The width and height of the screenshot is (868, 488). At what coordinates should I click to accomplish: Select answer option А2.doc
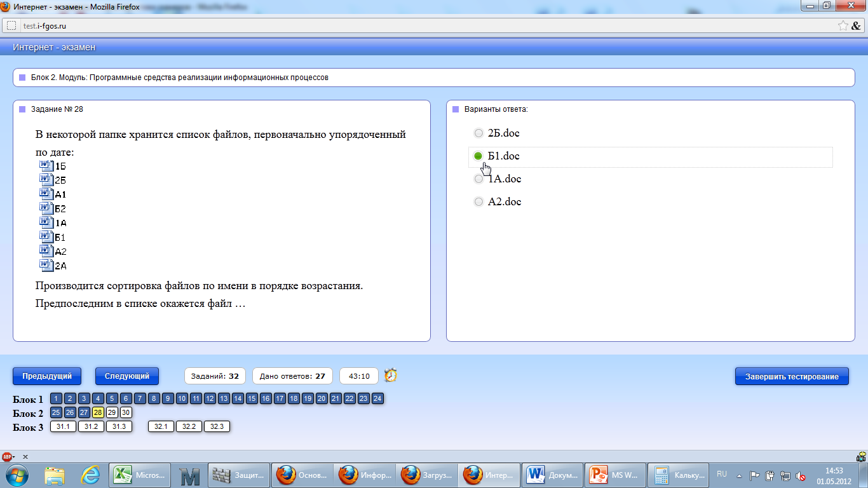[479, 202]
